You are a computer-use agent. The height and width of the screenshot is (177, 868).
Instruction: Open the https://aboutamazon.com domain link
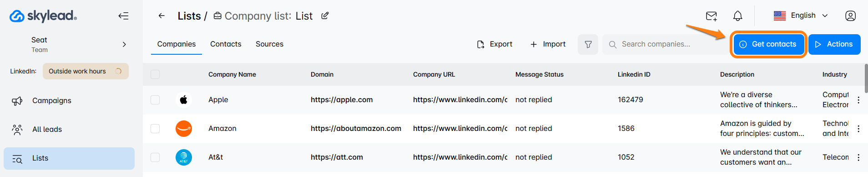[356, 129]
